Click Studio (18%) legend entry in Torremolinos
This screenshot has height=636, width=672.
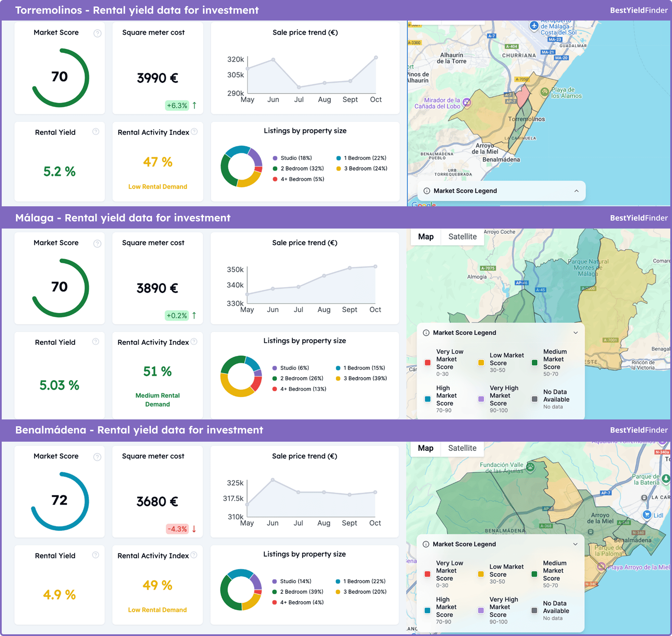point(292,158)
